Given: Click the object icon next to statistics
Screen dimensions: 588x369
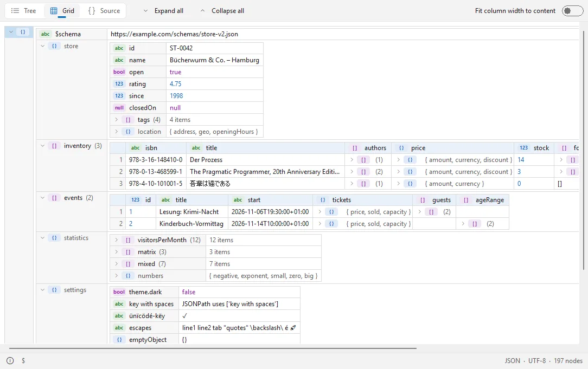Looking at the screenshot, I should click(54, 238).
